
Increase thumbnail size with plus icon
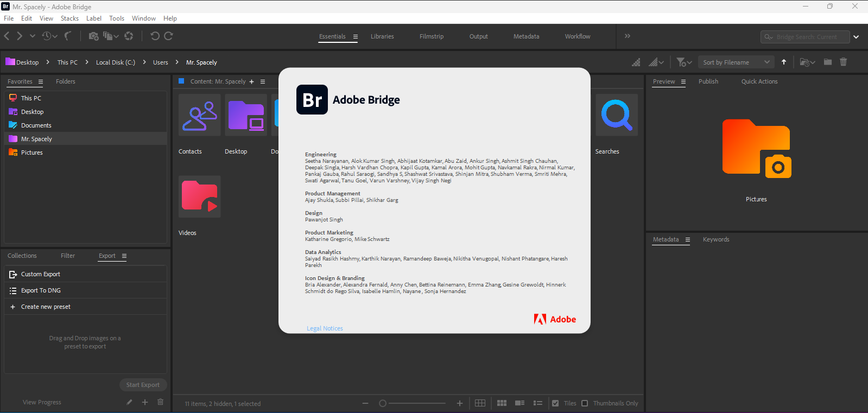coord(460,403)
